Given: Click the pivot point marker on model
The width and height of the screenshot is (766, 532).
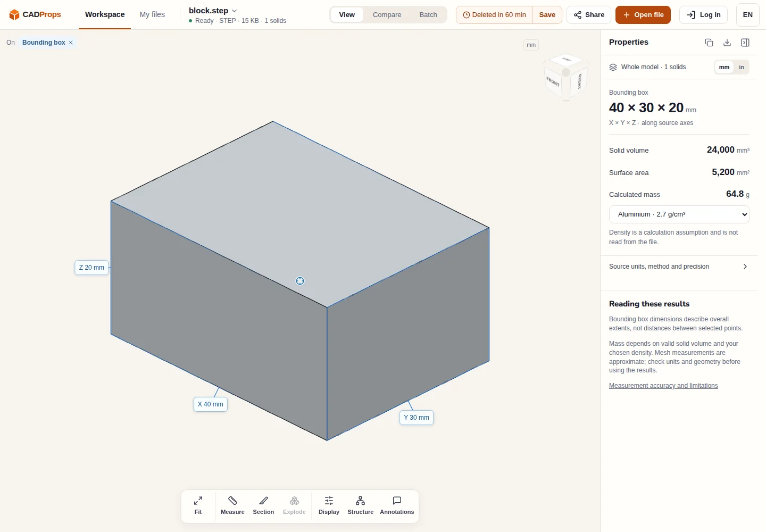Looking at the screenshot, I should pos(300,281).
